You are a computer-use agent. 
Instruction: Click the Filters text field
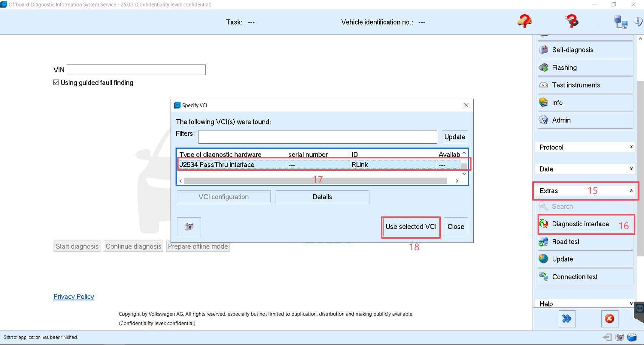coord(317,137)
